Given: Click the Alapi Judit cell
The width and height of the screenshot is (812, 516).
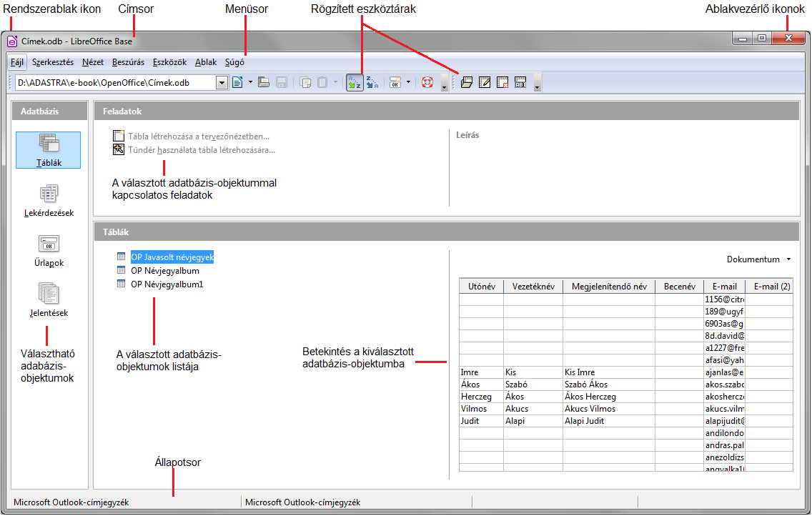Looking at the screenshot, I should (609, 421).
